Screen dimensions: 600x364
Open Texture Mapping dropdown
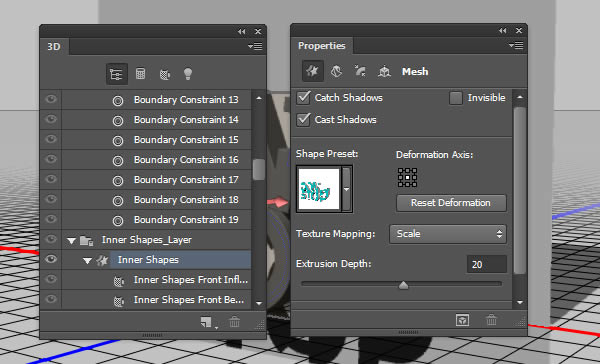pos(448,234)
